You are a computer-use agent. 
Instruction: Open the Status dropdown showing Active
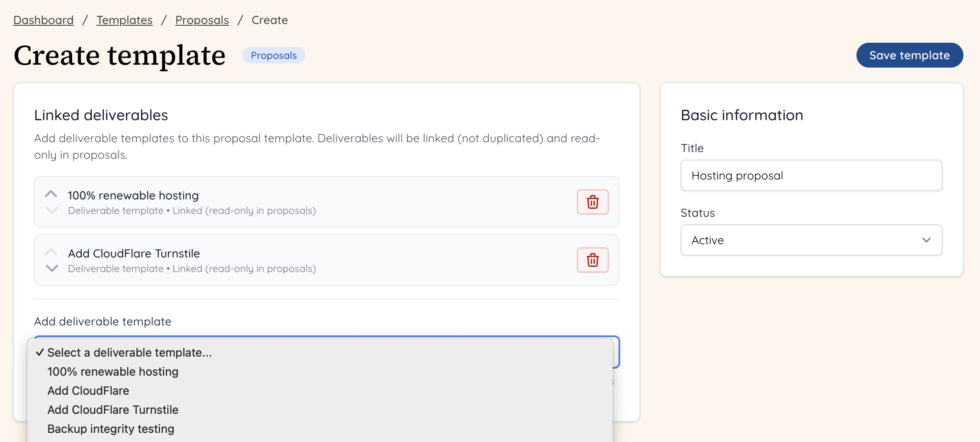click(x=810, y=240)
